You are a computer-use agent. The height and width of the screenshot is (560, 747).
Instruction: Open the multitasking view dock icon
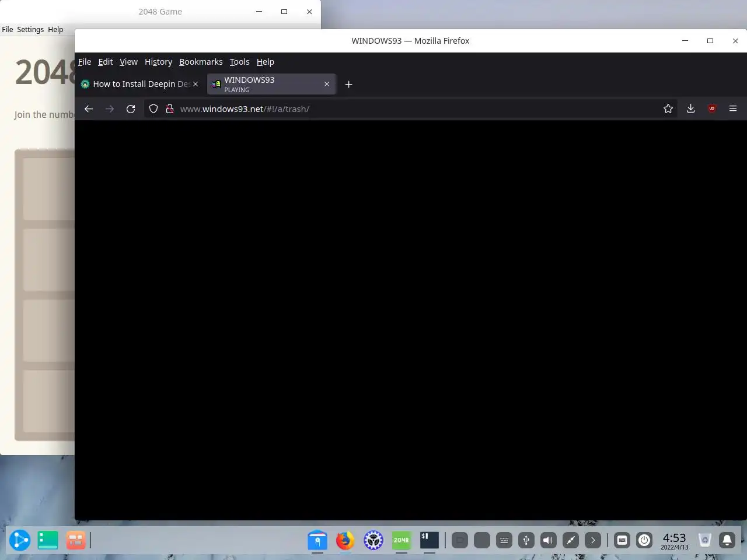[76, 540]
